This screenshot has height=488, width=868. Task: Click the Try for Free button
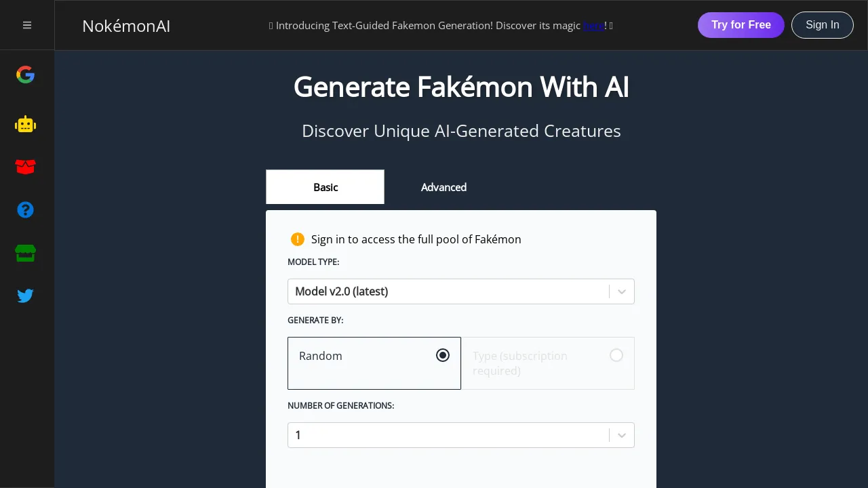741,25
